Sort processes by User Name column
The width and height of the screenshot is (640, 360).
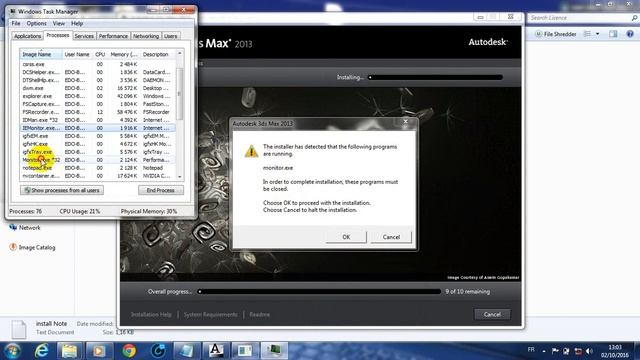(x=77, y=54)
